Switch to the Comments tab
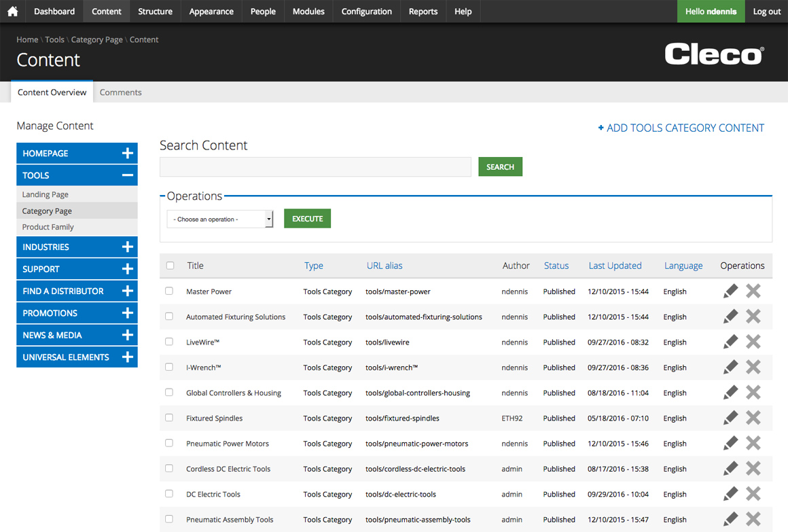Image resolution: width=788 pixels, height=532 pixels. click(x=121, y=92)
